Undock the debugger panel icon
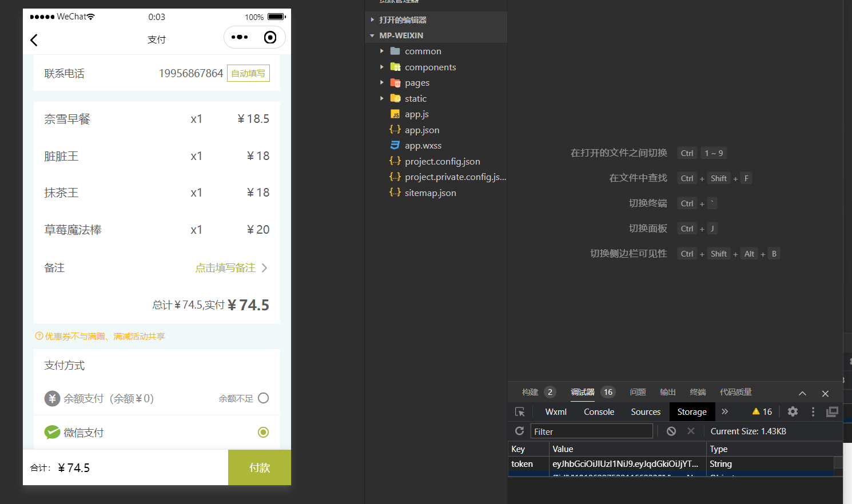The height and width of the screenshot is (504, 852). tap(833, 411)
